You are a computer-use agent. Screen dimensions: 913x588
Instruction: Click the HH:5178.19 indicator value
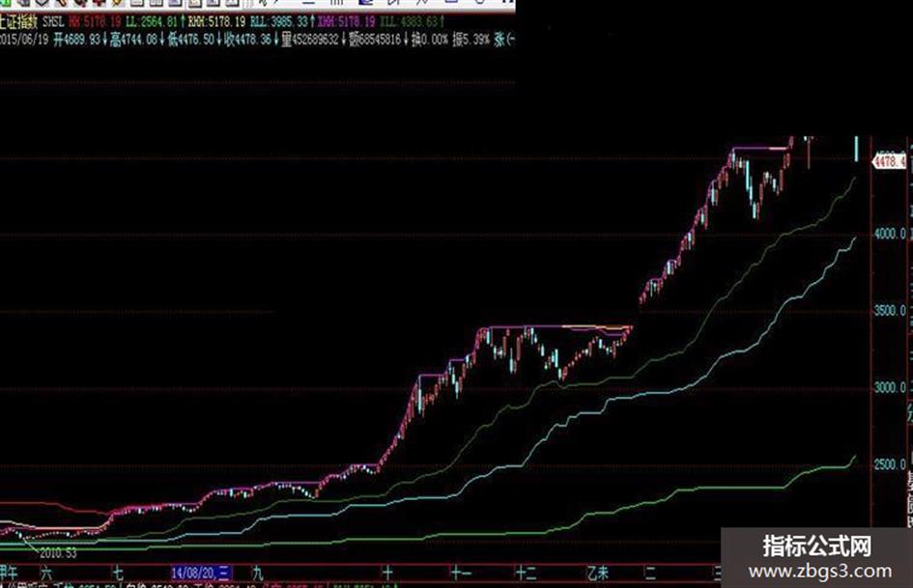95,23
